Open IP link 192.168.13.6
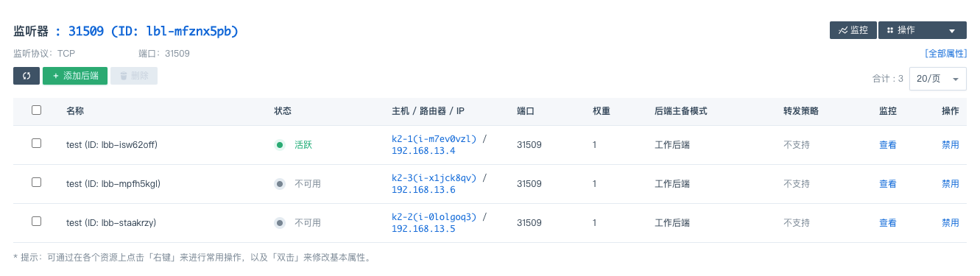The width and height of the screenshot is (980, 276). [x=423, y=190]
